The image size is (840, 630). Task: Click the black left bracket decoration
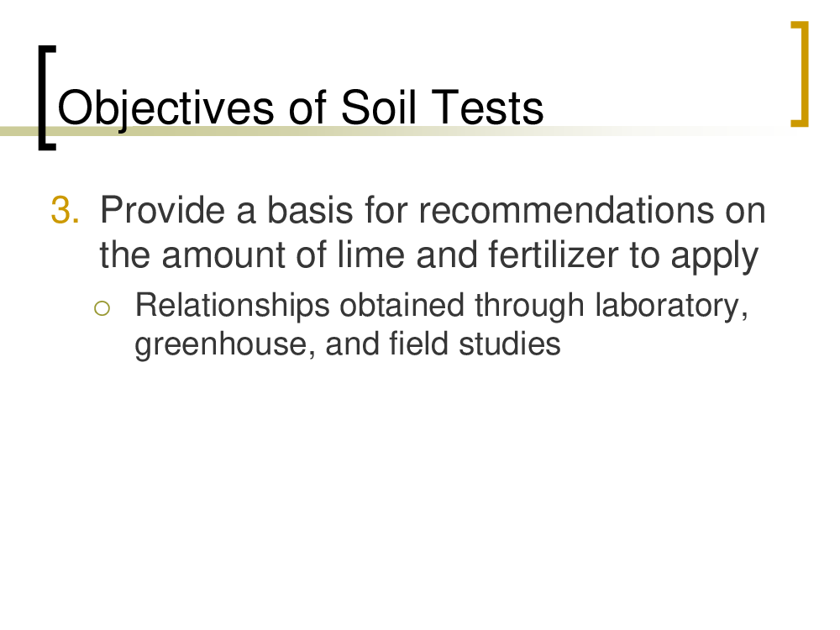pos(47,98)
